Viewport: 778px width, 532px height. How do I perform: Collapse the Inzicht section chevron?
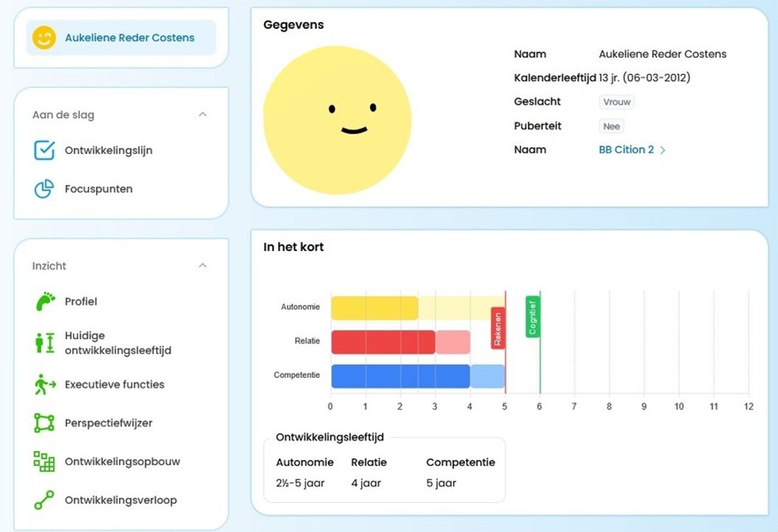pyautogui.click(x=202, y=265)
